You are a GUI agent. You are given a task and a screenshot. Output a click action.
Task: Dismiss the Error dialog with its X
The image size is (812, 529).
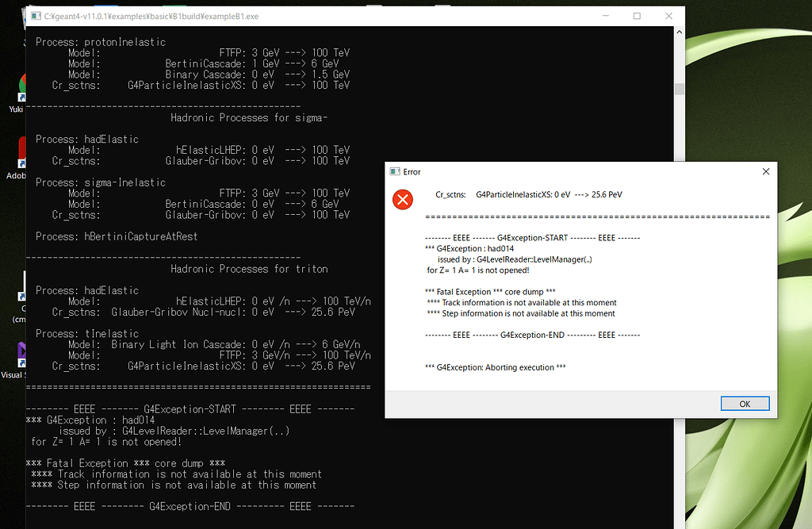tap(766, 171)
